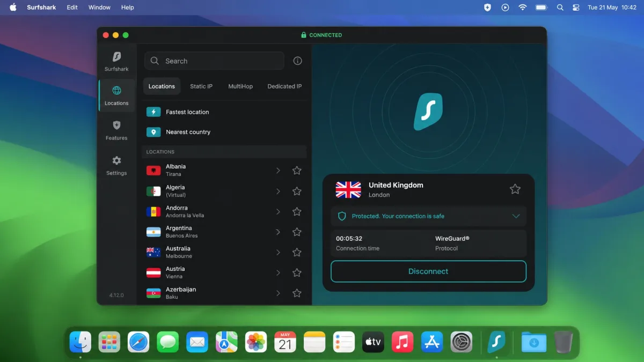The height and width of the screenshot is (362, 644).
Task: Click the 00:05:32 connection time
Action: 349,239
